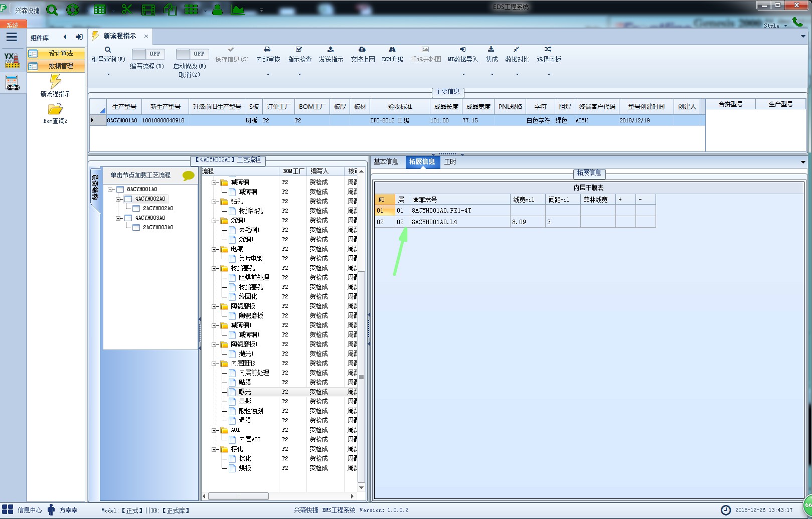Click the horizontal scrollbar of process list

click(238, 496)
